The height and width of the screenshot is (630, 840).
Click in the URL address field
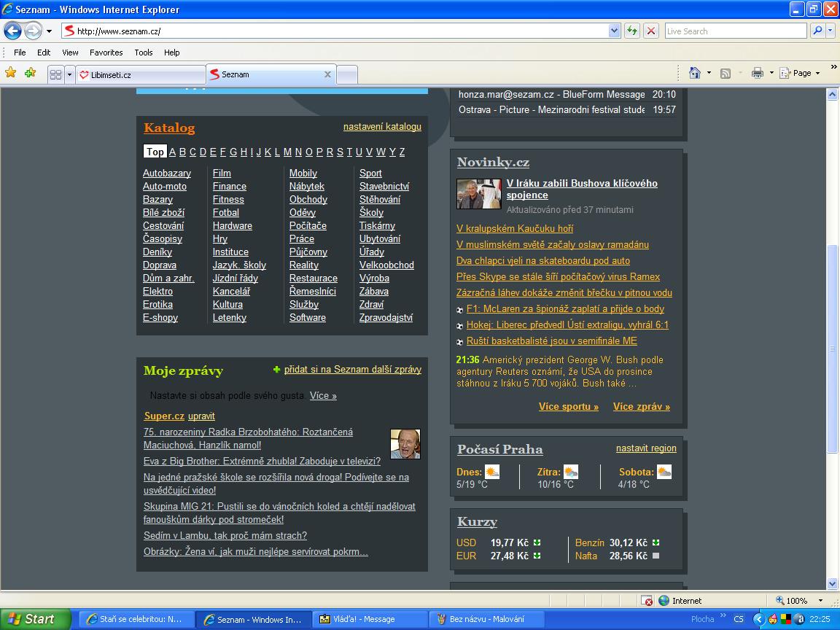coord(341,31)
